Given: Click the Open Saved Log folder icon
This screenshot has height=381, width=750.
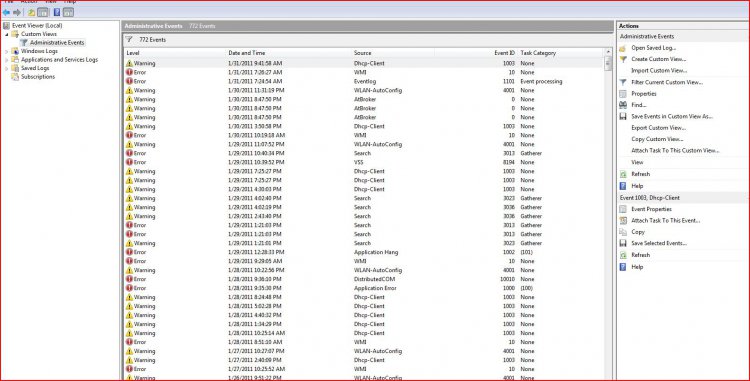Looking at the screenshot, I should click(623, 48).
